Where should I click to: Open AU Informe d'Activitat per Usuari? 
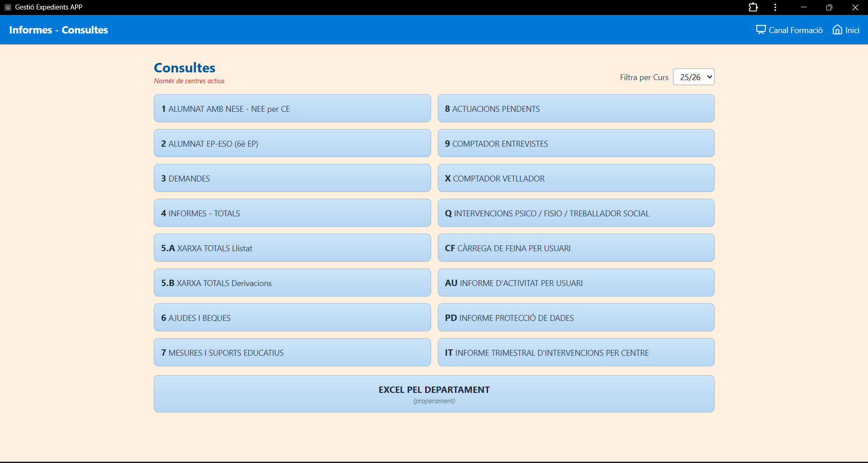tap(576, 282)
